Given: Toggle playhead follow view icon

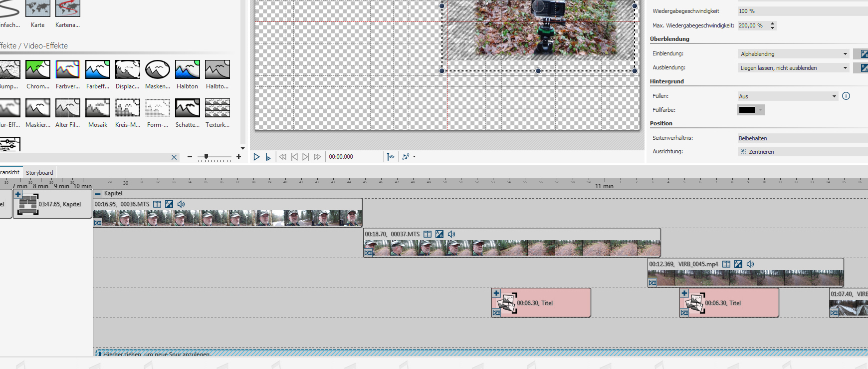Looking at the screenshot, I should pos(391,157).
